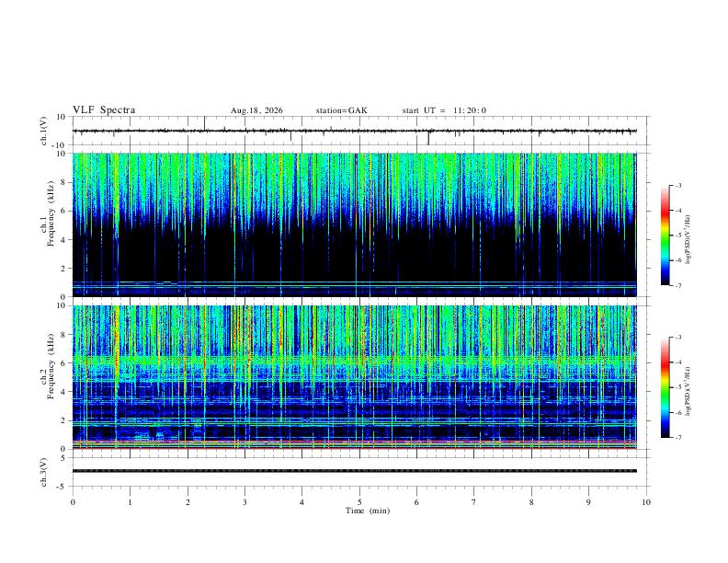Click the ch.1 horizontal line near 1 kHz

(x=355, y=281)
